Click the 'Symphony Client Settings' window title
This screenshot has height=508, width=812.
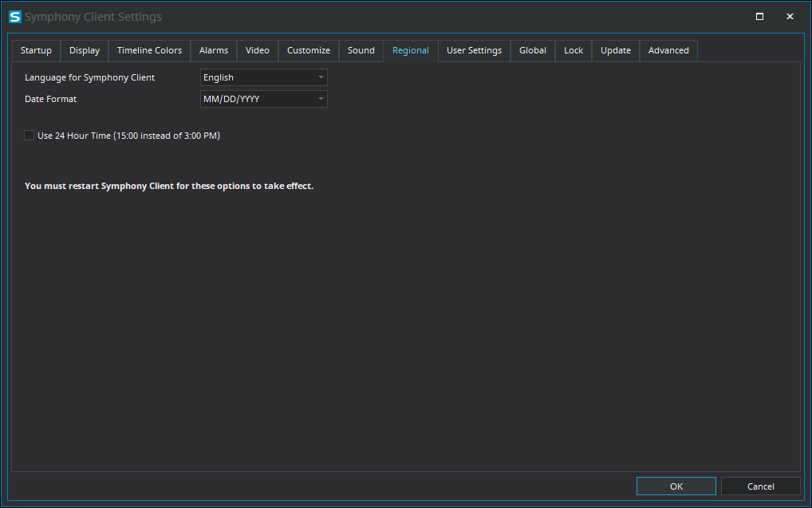[93, 17]
